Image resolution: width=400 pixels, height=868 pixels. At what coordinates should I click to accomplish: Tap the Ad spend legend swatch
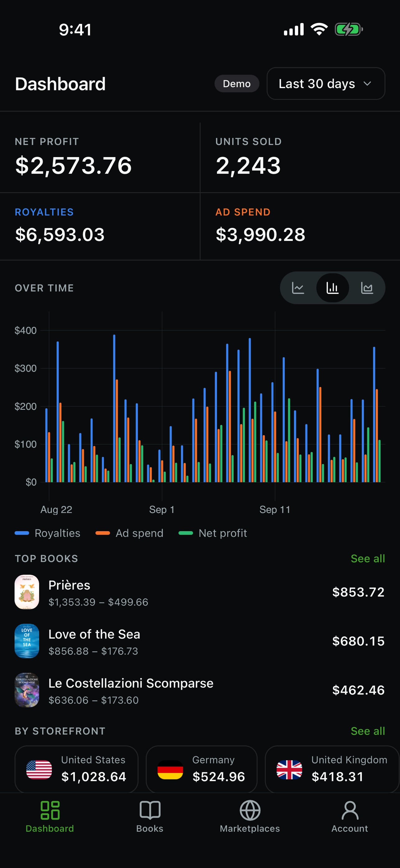pyautogui.click(x=103, y=533)
